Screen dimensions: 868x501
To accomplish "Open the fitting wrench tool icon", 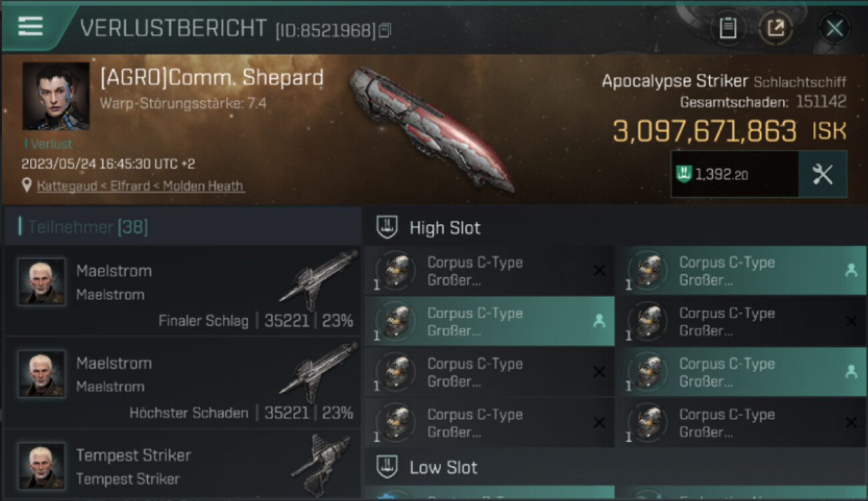I will [x=823, y=174].
